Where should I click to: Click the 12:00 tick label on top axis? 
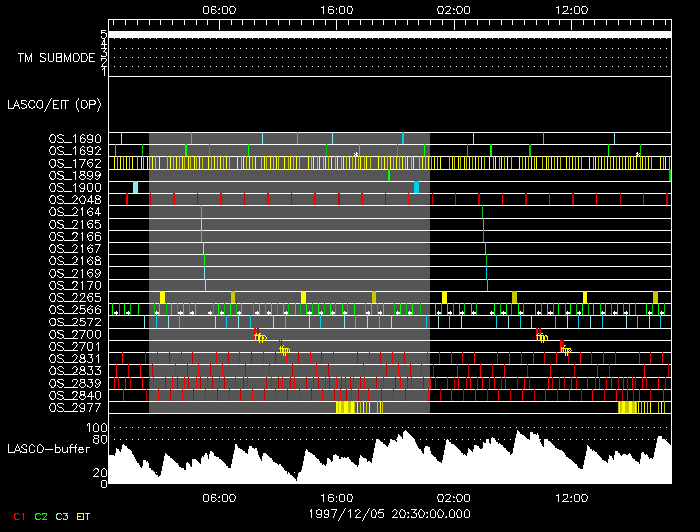pyautogui.click(x=571, y=9)
